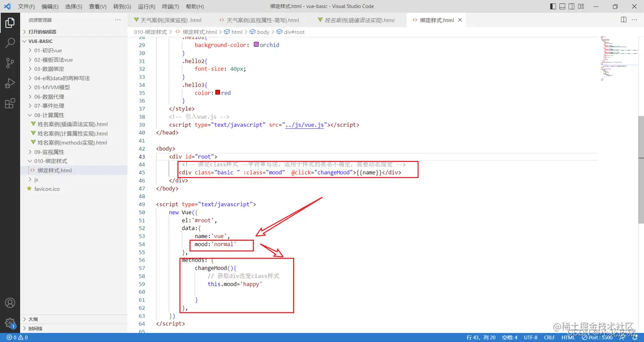Open 姓名案例(插值语法实现).html in explorer tree
The width and height of the screenshot is (644, 342).
[x=73, y=124]
